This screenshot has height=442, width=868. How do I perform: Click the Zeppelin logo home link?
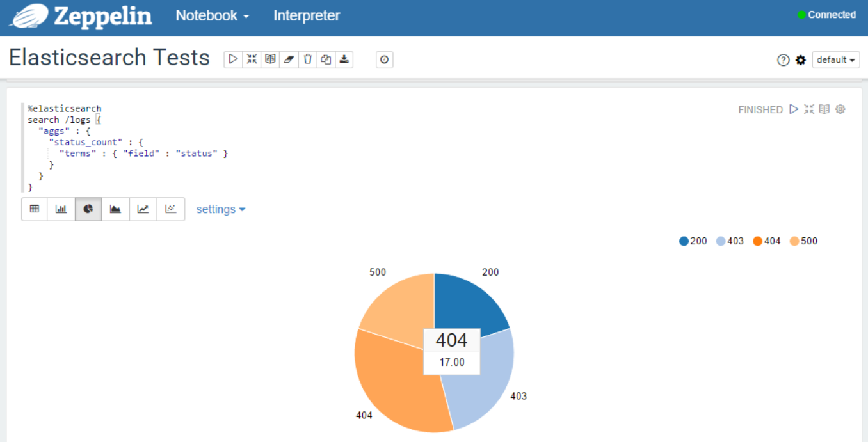coord(81,17)
